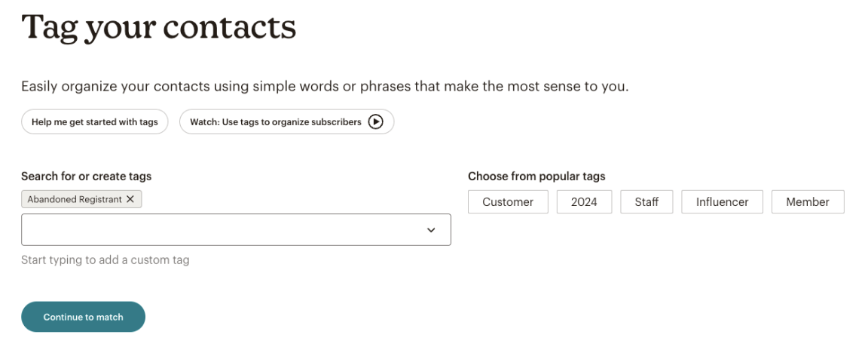
Task: Delete the selected Abandoned Registrant tag chip
Action: coord(130,199)
